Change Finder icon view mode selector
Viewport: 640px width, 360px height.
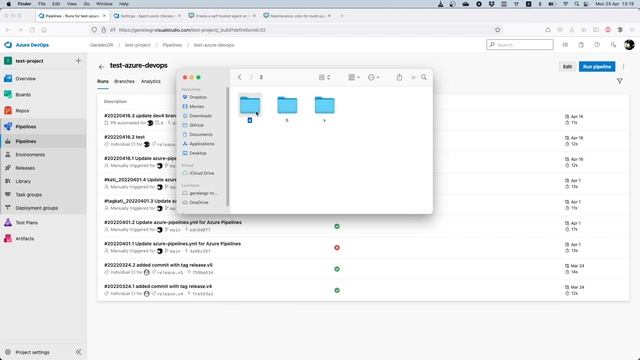[324, 77]
